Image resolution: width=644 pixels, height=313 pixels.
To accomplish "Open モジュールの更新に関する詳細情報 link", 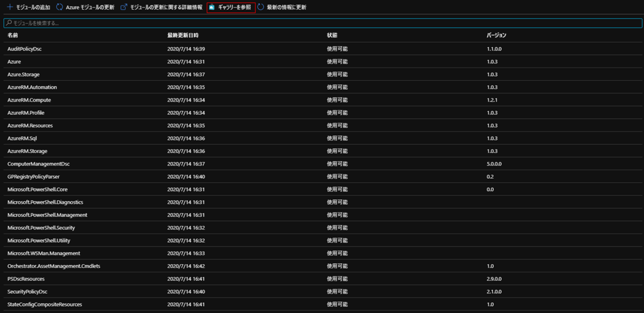I will tap(166, 7).
